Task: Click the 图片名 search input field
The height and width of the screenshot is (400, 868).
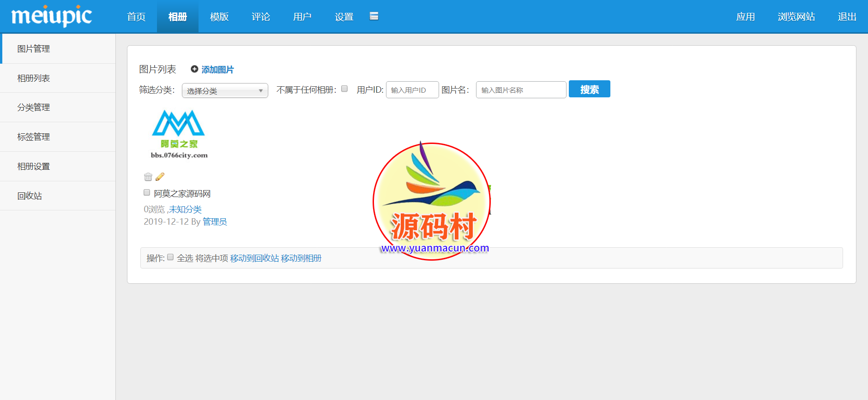Action: tap(521, 90)
